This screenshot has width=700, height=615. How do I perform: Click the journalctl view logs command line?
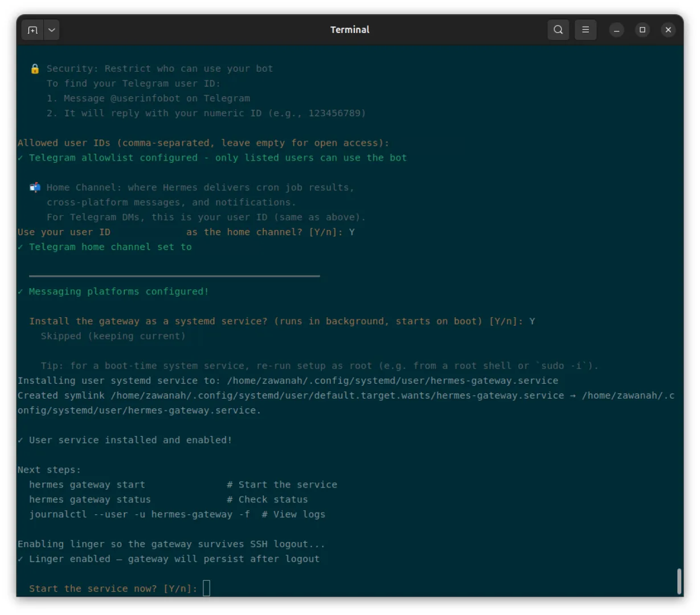click(x=177, y=514)
